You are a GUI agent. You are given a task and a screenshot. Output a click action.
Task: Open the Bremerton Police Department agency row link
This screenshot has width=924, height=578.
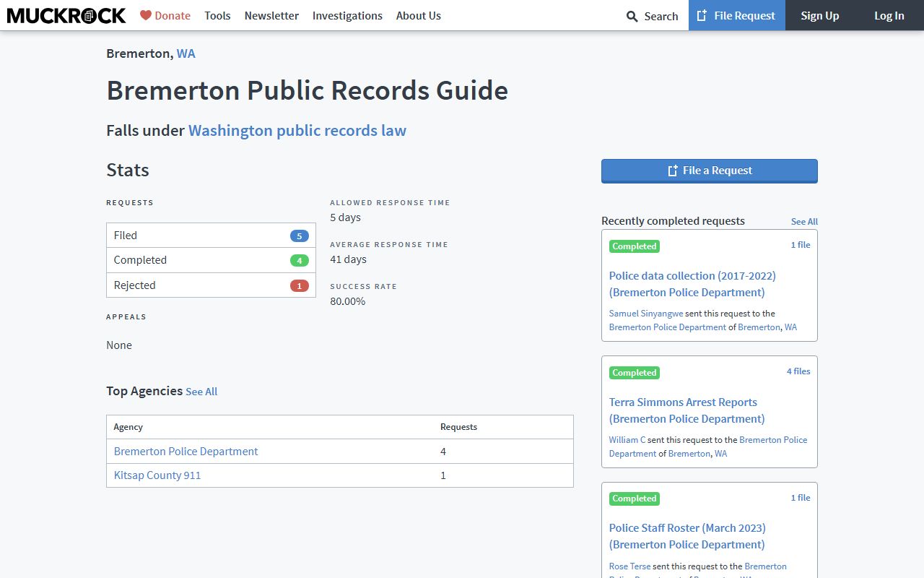coord(186,452)
